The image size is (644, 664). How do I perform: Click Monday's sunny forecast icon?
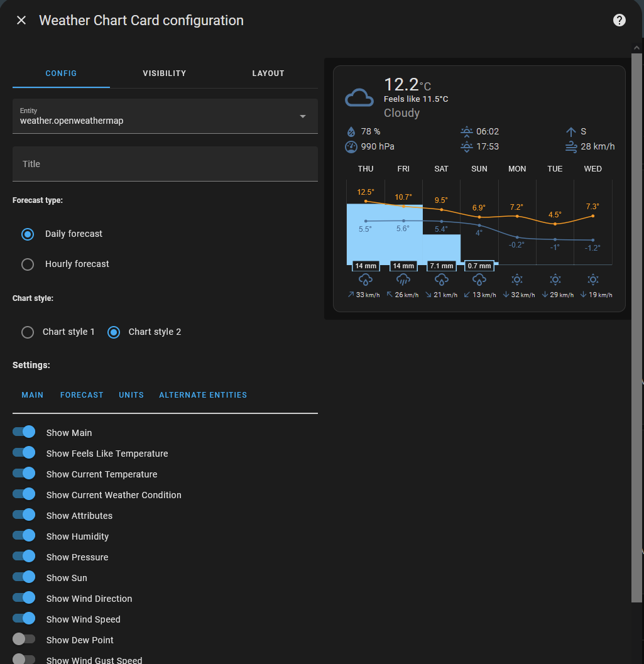tap(516, 280)
